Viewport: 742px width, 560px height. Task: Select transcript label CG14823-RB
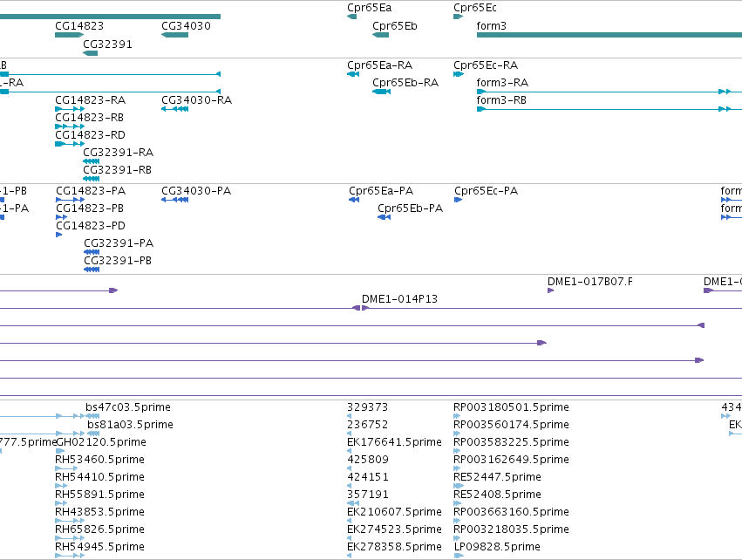click(x=90, y=118)
